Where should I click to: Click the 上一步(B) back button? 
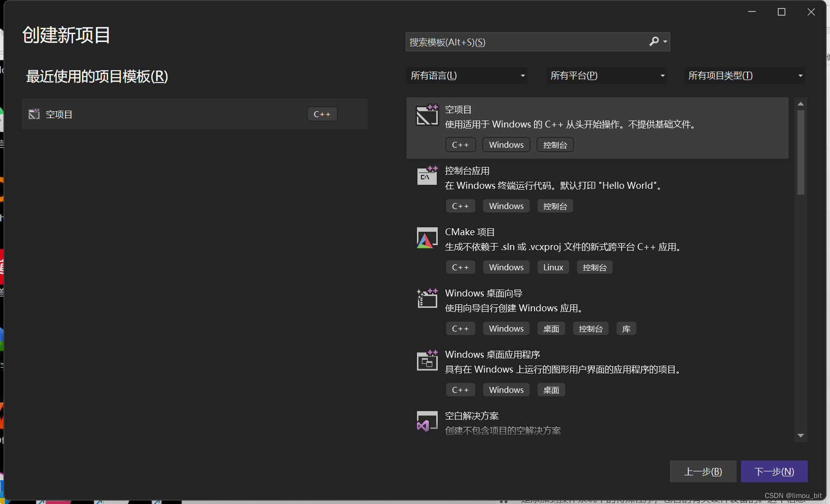click(703, 471)
